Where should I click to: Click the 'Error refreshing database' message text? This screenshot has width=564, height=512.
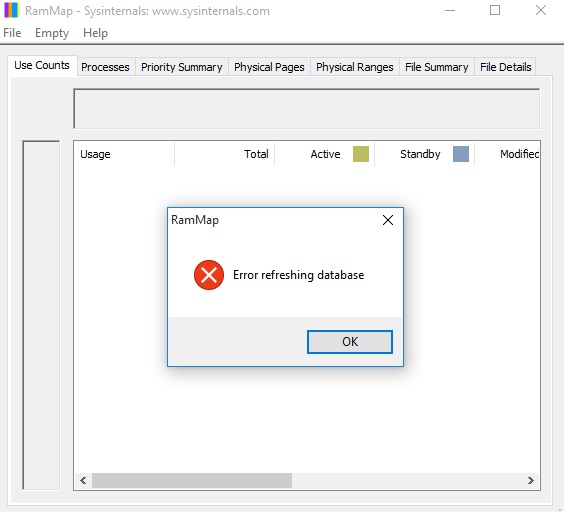click(299, 275)
